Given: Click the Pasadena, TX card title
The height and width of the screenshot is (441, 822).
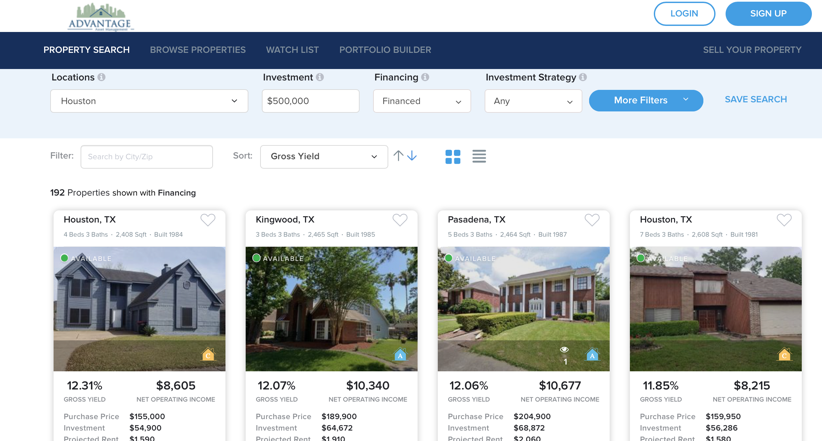Looking at the screenshot, I should 477,220.
